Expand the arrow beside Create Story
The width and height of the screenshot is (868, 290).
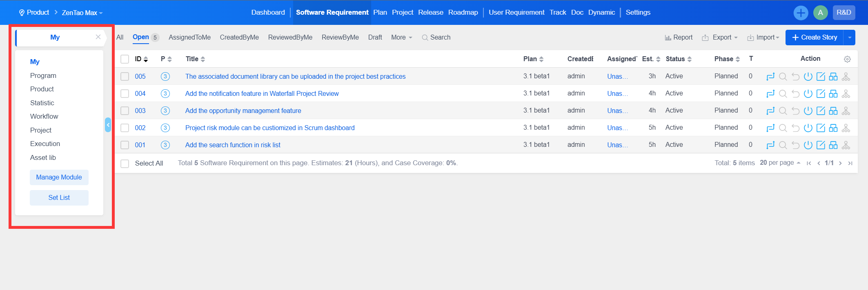click(x=850, y=38)
